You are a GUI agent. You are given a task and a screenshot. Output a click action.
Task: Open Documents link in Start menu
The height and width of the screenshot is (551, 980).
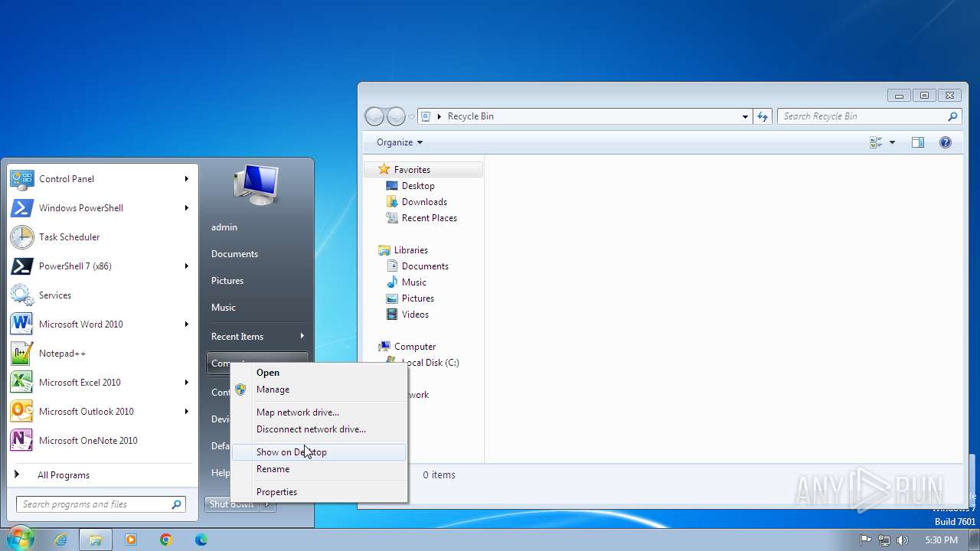point(234,254)
